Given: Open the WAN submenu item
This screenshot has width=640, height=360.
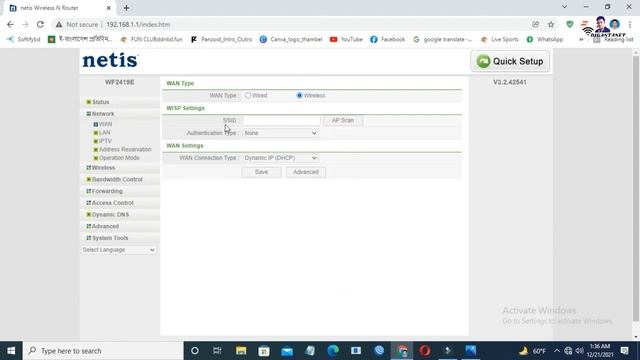Looking at the screenshot, I should 105,124.
